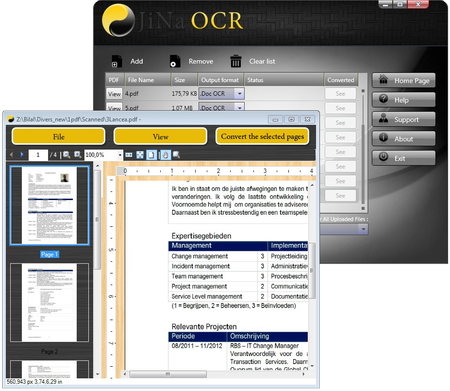The width and height of the screenshot is (450, 391).
Task: Click the zoom out magnifier icon
Action: tap(67, 155)
